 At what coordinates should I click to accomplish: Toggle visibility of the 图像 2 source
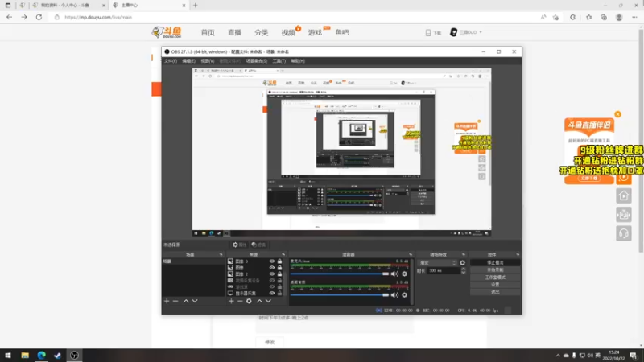[272, 274]
